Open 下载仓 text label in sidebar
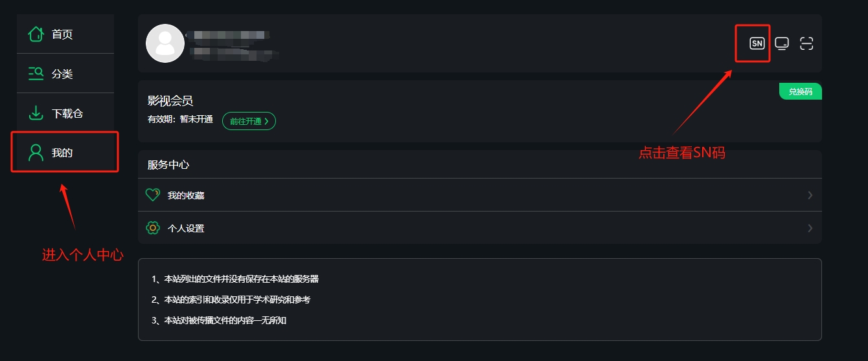The height and width of the screenshot is (361, 868). 67,114
